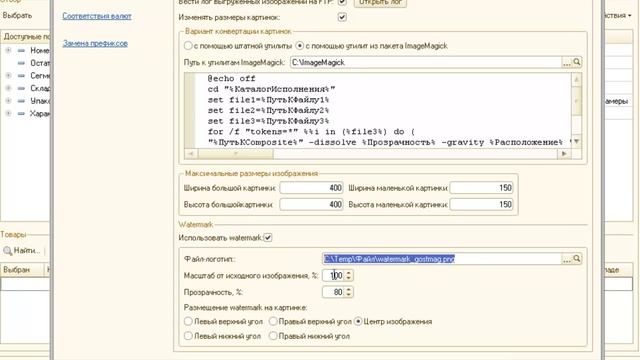Click the Файл-логотип path field
Viewport: 640px width, 360px height.
click(x=442, y=259)
